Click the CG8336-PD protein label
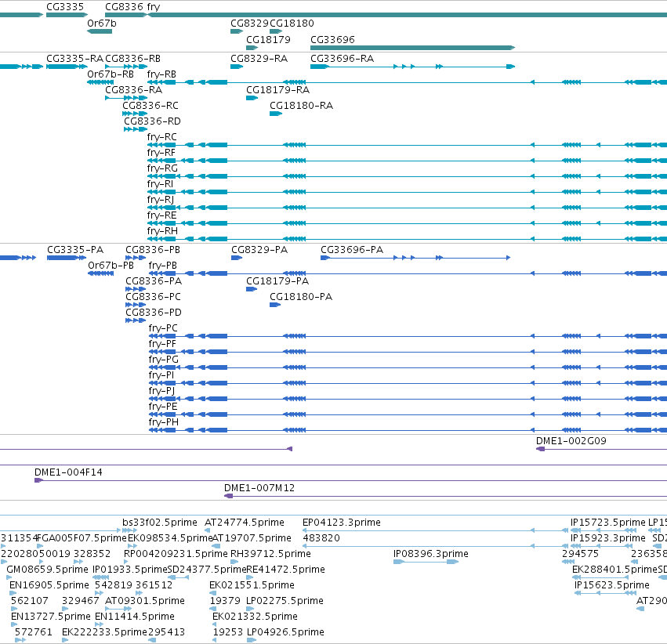 [154, 313]
